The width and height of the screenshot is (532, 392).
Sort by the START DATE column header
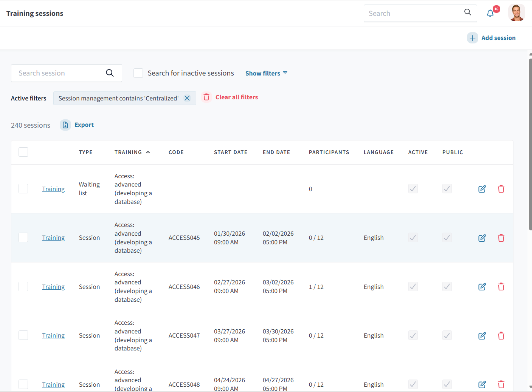coord(231,152)
